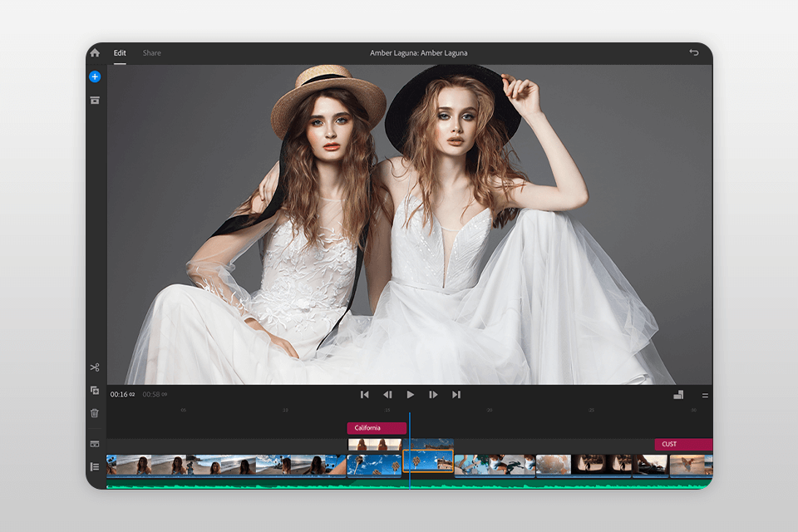Select the green audio waveform track
Screen dimensions: 798x532
click(249, 483)
